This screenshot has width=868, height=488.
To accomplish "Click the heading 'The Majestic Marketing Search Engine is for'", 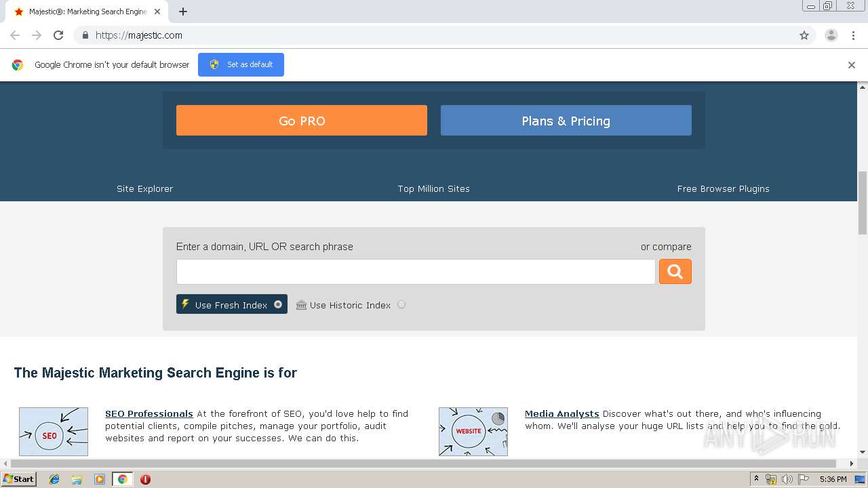I will click(155, 373).
